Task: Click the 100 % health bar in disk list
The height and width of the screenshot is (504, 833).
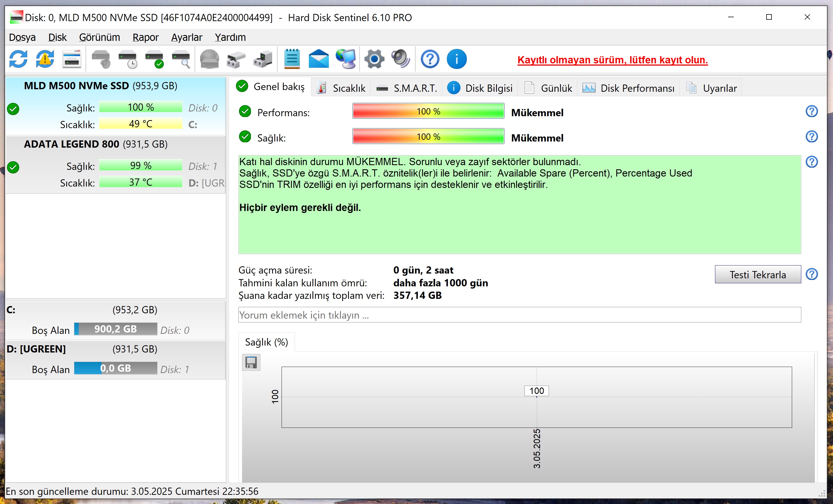Action: pos(141,107)
